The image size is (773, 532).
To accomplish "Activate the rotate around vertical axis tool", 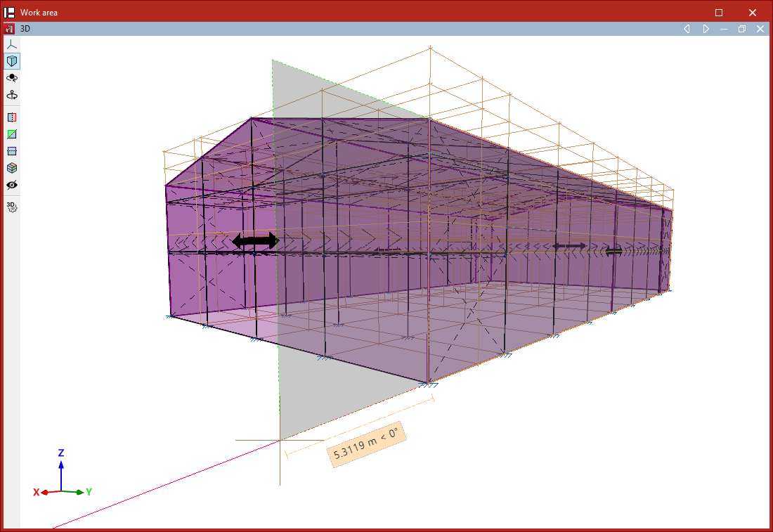I will pyautogui.click(x=12, y=95).
